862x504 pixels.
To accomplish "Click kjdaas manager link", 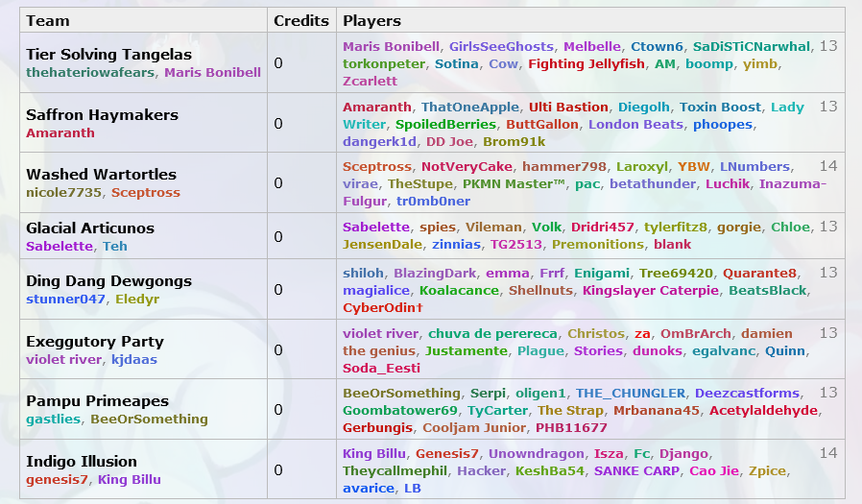I will (134, 359).
